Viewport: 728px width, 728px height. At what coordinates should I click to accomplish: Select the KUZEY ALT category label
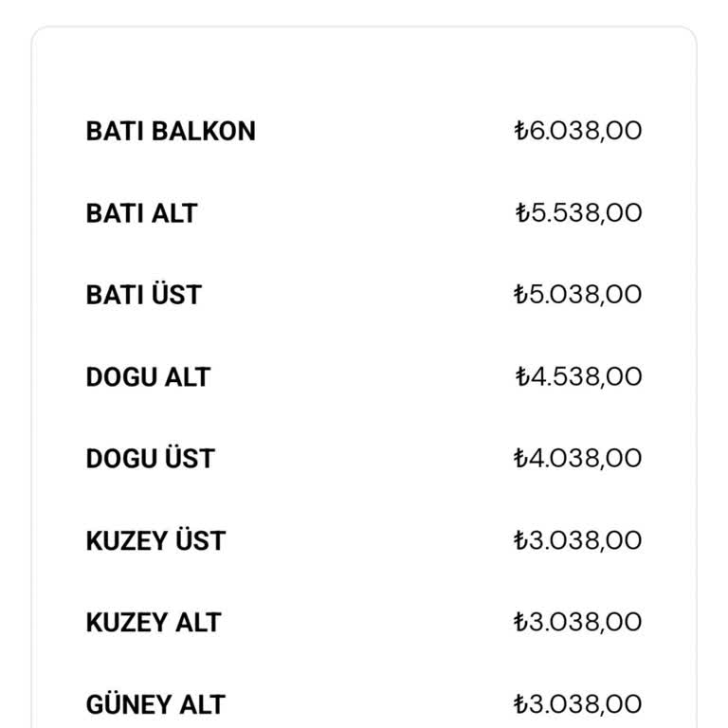[x=153, y=623]
